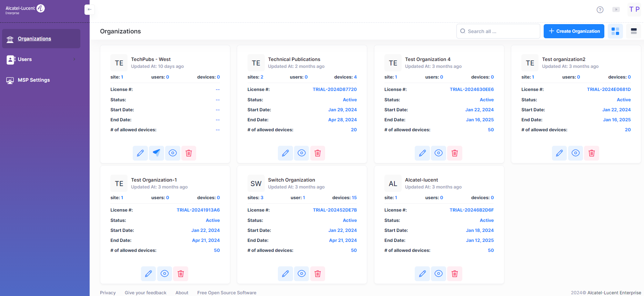Delete the Technical Publications organization
The height and width of the screenshot is (296, 644).
pyautogui.click(x=318, y=153)
